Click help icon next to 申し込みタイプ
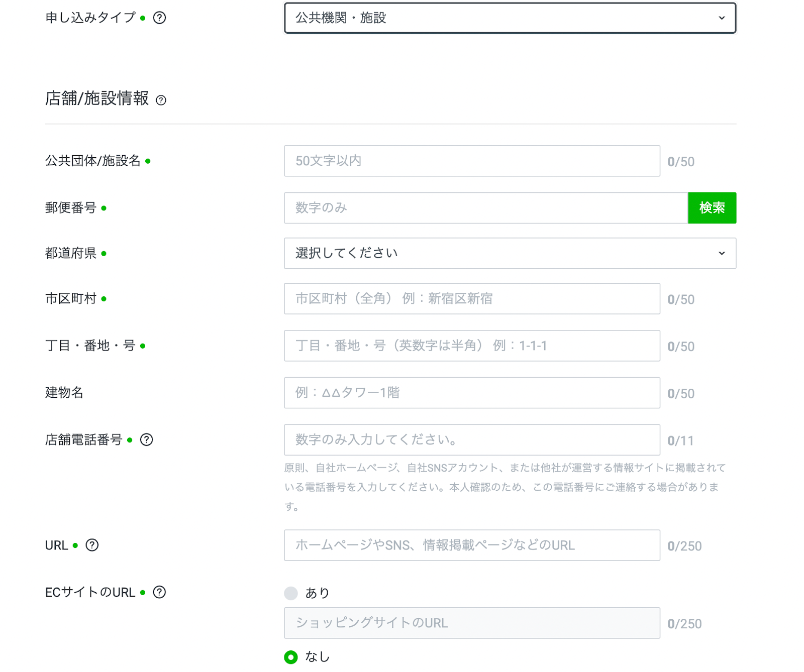Image resolution: width=804 pixels, height=672 pixels. click(159, 18)
